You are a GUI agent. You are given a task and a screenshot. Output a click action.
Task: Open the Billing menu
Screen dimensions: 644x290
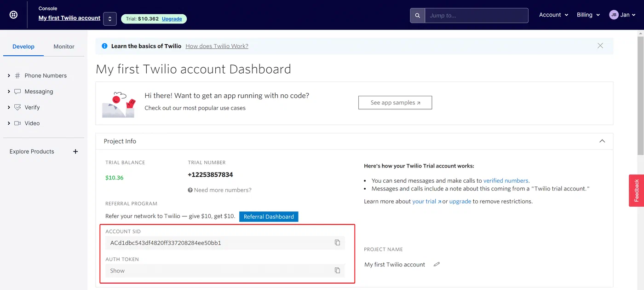point(588,15)
